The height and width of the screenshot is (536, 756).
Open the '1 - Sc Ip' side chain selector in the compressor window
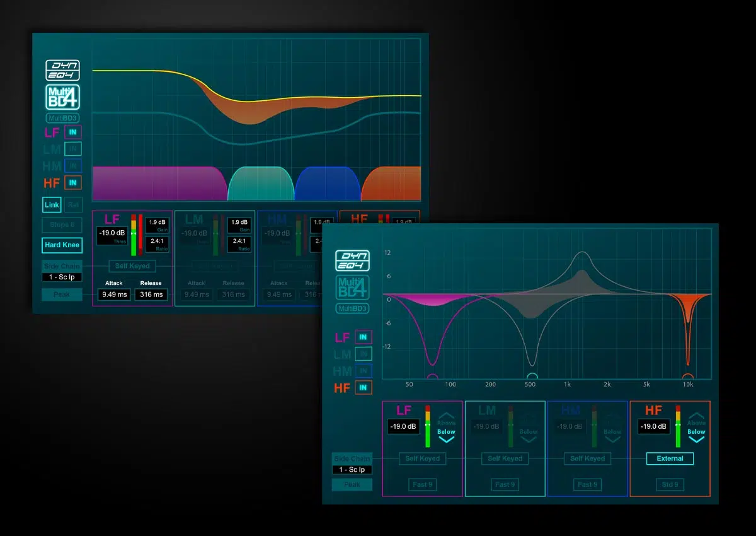pyautogui.click(x=62, y=277)
